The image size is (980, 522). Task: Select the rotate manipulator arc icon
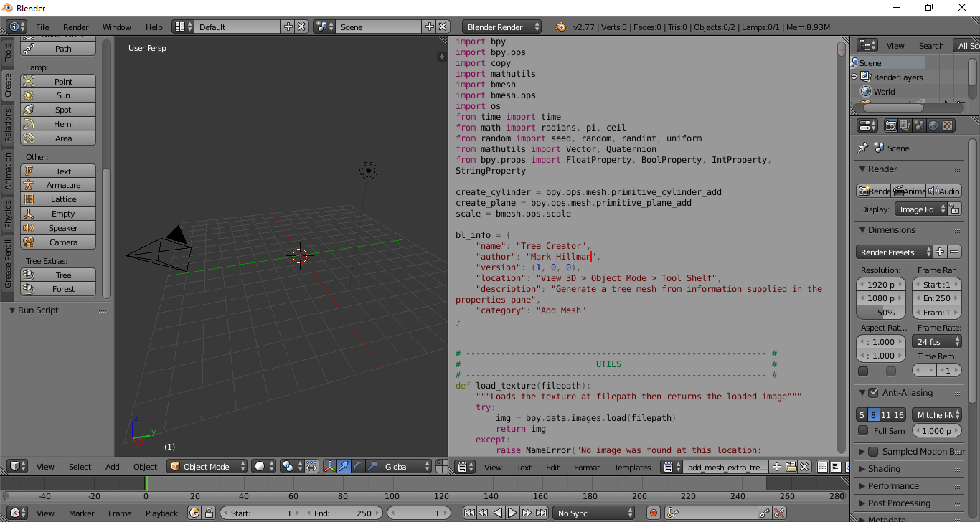[x=358, y=466]
